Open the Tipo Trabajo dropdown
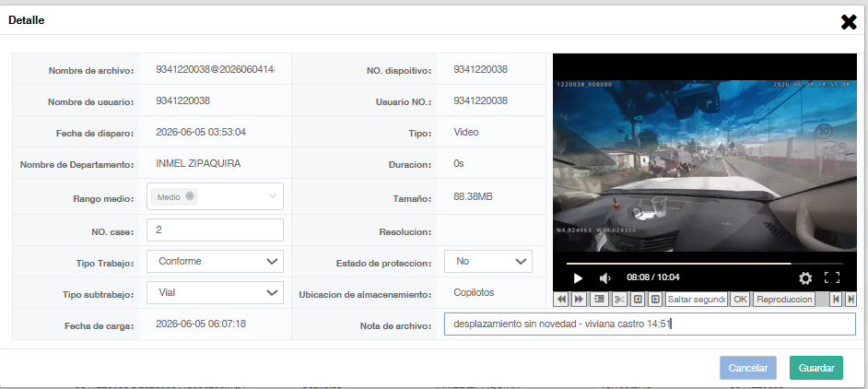The height and width of the screenshot is (389, 868). (215, 261)
